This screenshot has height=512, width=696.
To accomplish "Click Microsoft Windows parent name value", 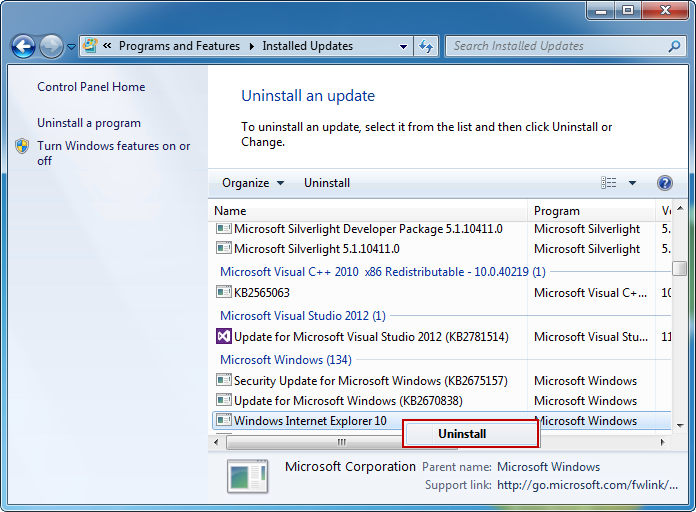I will click(548, 467).
